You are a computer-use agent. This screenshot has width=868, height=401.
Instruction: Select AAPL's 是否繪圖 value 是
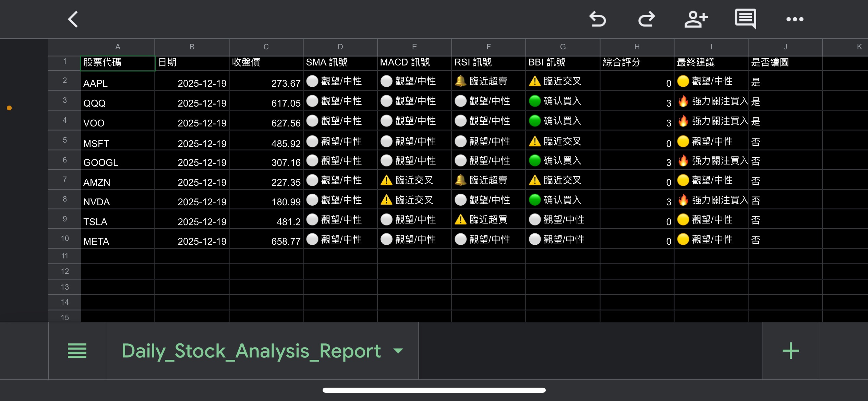(785, 81)
